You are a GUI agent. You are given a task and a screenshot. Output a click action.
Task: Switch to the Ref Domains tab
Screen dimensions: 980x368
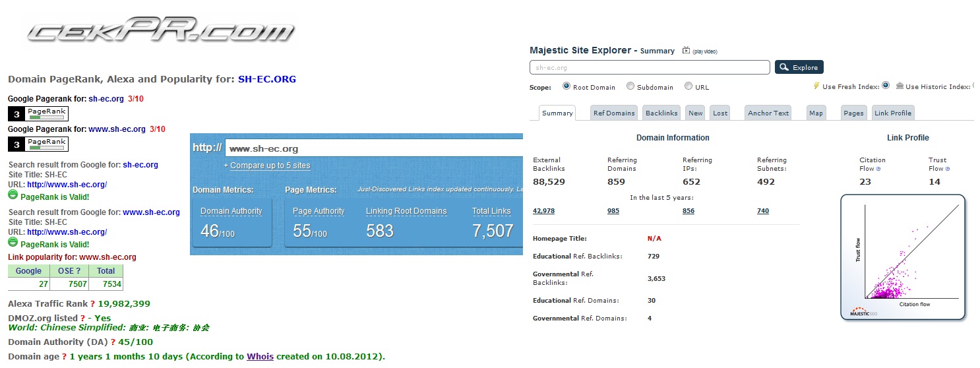point(614,113)
